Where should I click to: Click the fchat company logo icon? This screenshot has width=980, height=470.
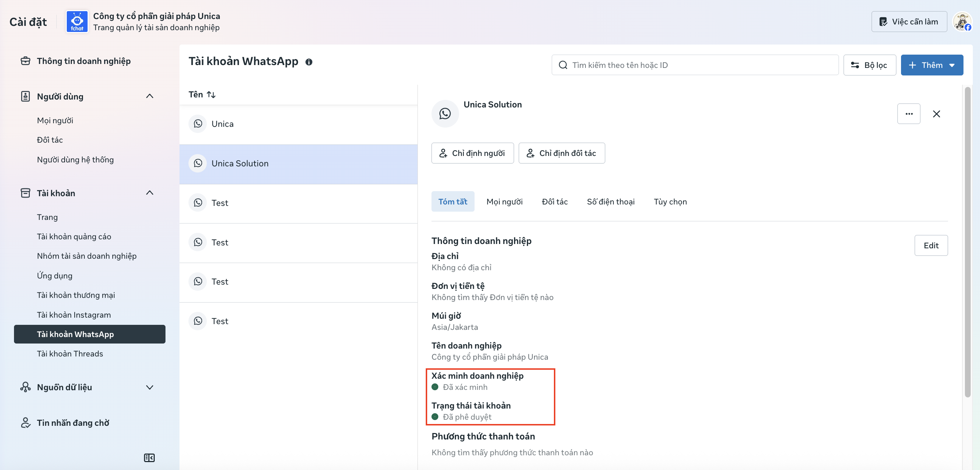[77, 22]
